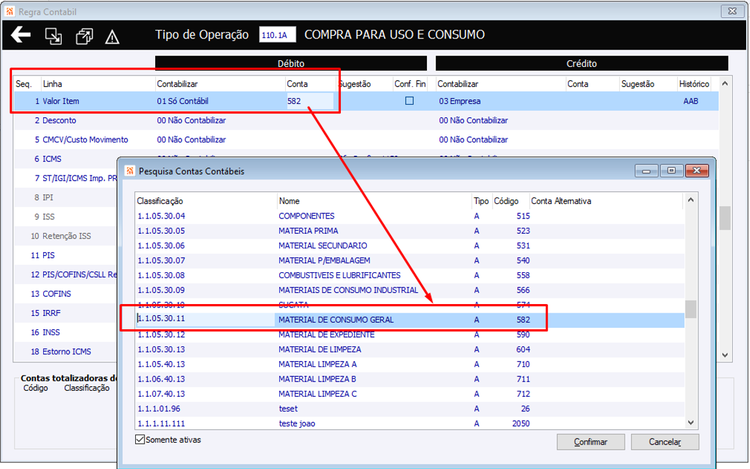Select MATERIAIS DE CONSUMO INDUSTRIAL row
Viewport: 750px width, 469px height.
409,290
